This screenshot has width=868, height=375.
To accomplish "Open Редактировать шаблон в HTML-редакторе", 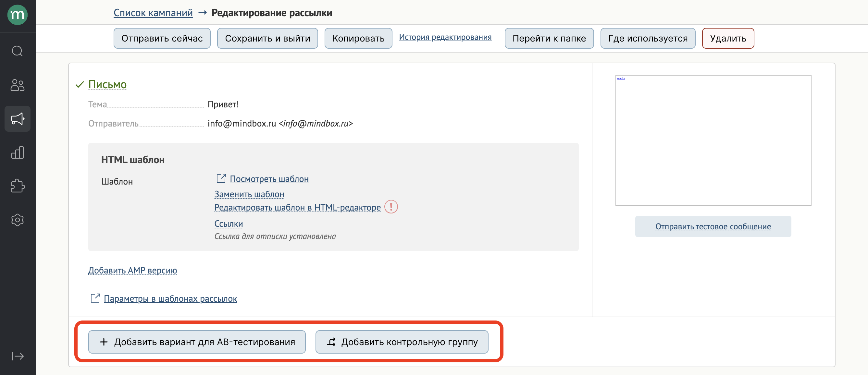I will (x=298, y=207).
